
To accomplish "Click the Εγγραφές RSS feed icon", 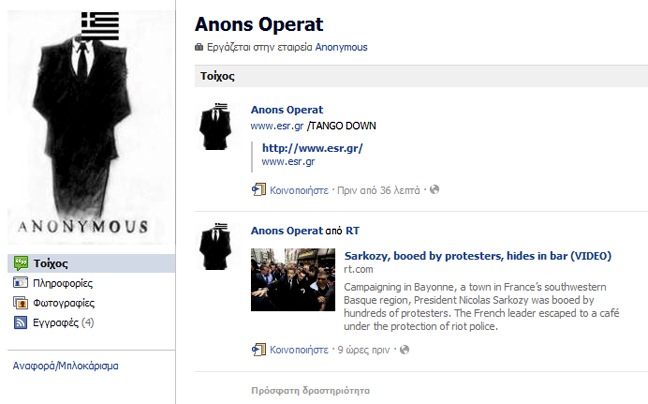I will point(20,322).
